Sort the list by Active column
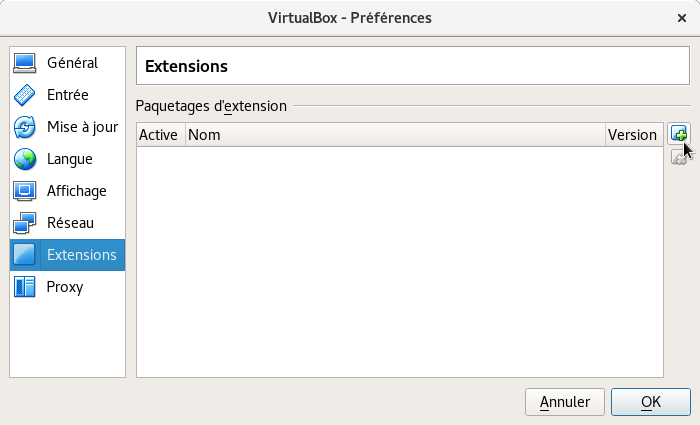Viewport: 700px width, 425px height. coord(159,135)
